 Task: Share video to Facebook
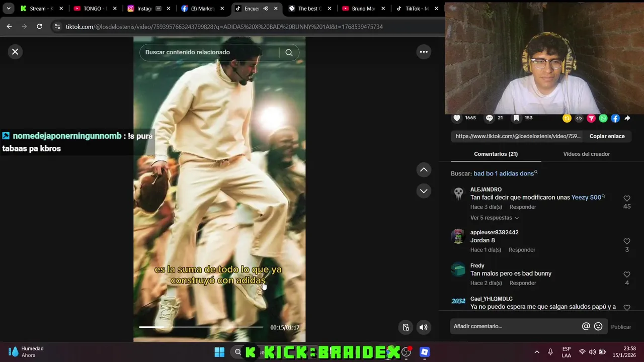pyautogui.click(x=615, y=118)
